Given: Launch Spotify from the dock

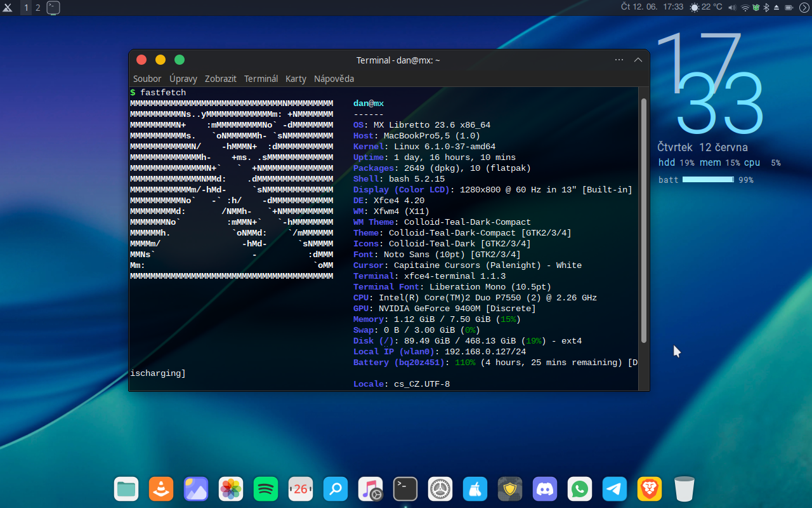Looking at the screenshot, I should click(266, 489).
